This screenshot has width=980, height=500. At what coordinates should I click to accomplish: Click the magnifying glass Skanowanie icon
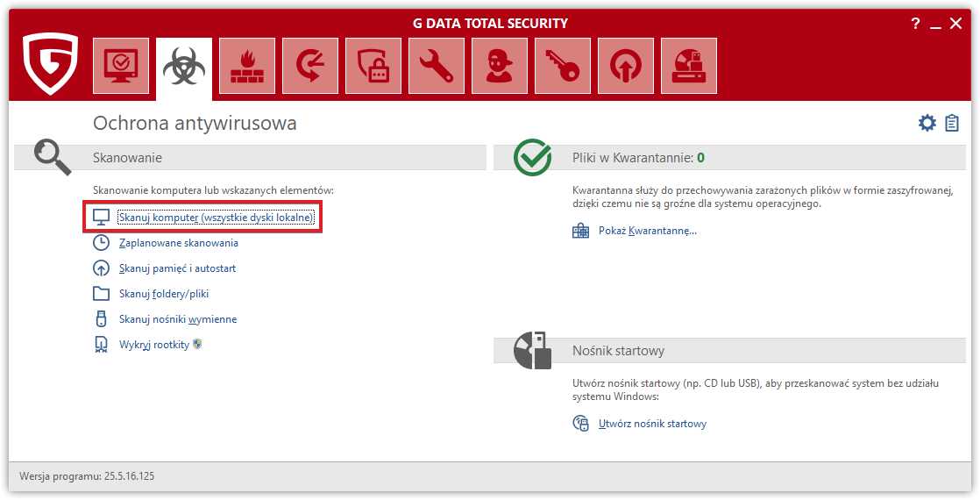pos(53,157)
